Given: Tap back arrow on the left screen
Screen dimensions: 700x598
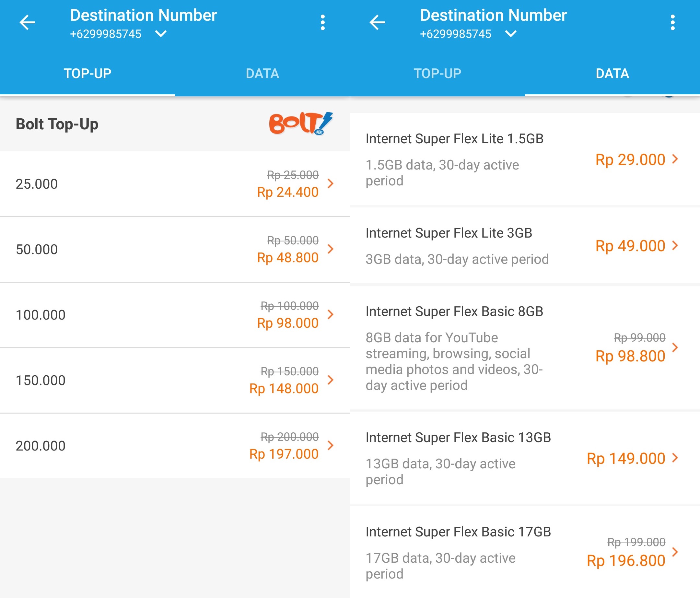Looking at the screenshot, I should tap(27, 23).
